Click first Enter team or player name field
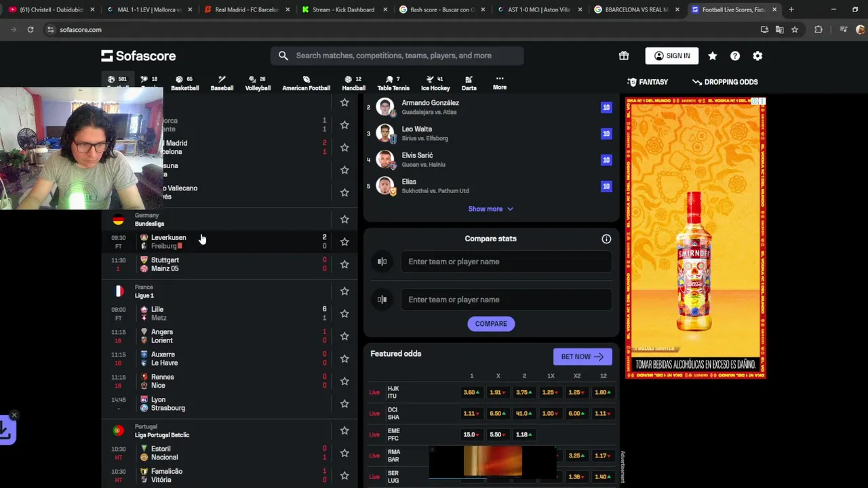 pyautogui.click(x=506, y=262)
